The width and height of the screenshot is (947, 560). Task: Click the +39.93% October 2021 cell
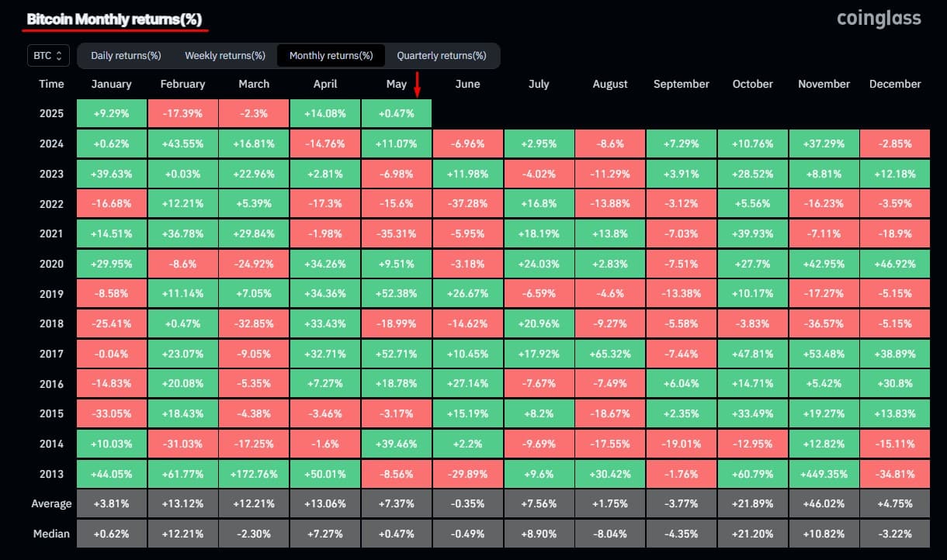[x=753, y=233]
